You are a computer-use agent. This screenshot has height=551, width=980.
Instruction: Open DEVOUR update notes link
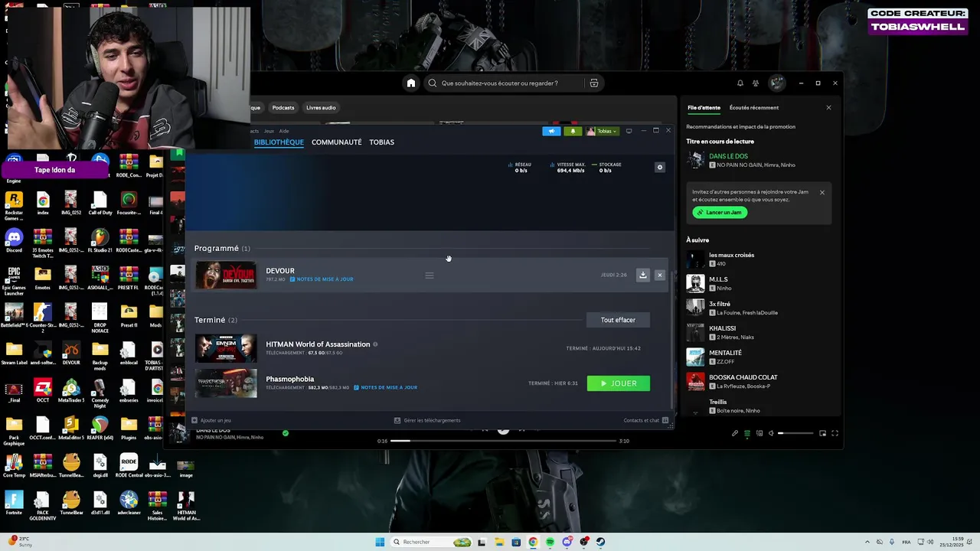[x=322, y=279]
